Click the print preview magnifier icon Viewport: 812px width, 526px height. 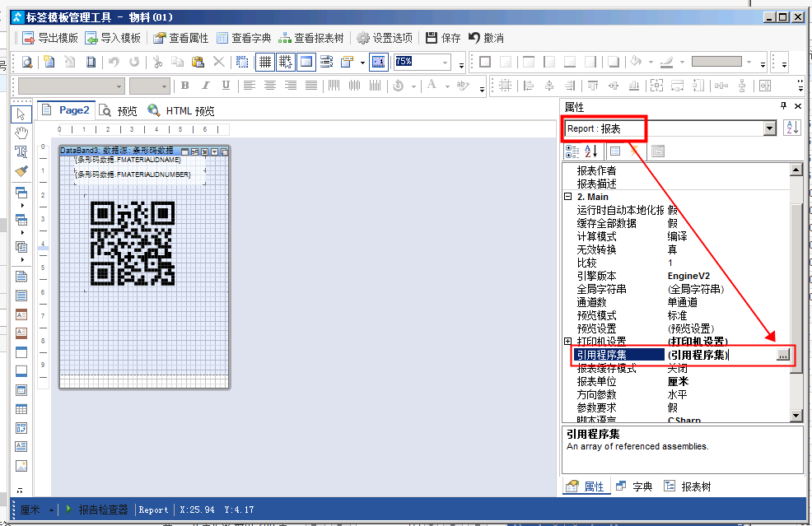point(27,63)
